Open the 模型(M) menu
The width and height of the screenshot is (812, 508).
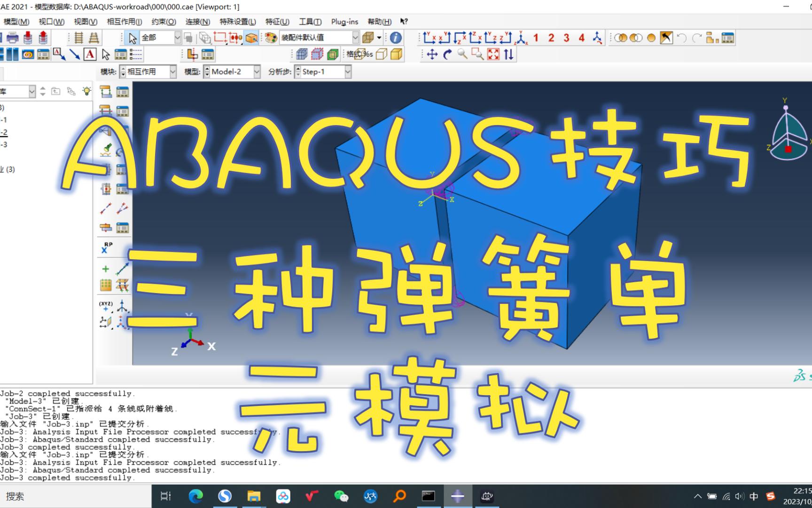16,22
